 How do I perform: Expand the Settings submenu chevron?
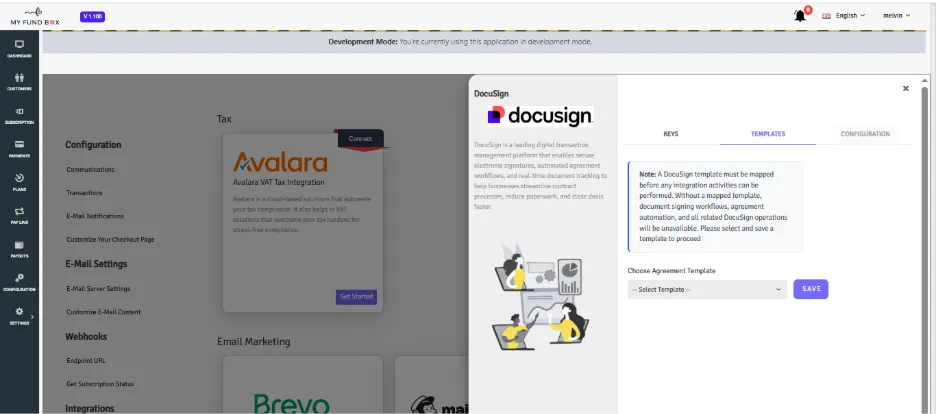[x=32, y=316]
